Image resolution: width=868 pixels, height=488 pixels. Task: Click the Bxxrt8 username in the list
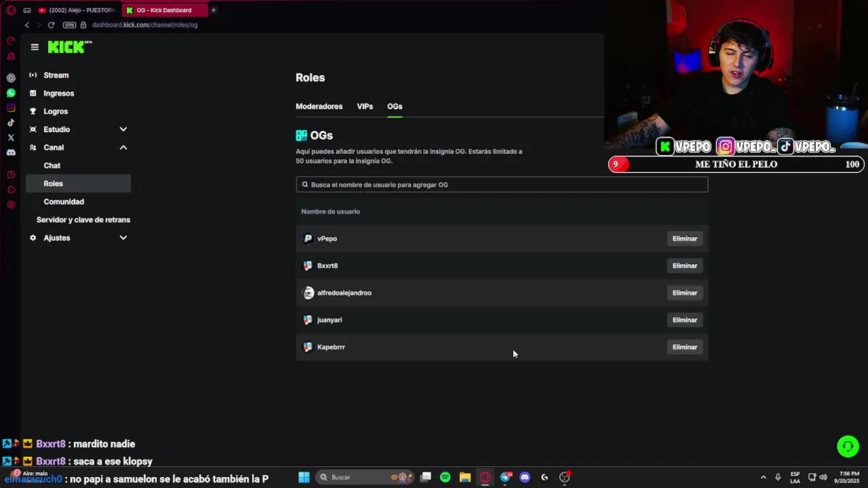coord(328,266)
